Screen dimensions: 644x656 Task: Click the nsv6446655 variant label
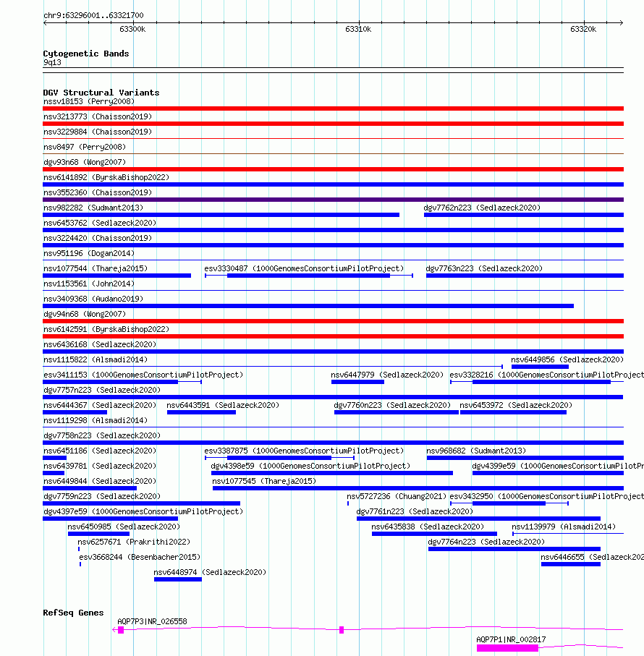(x=592, y=557)
